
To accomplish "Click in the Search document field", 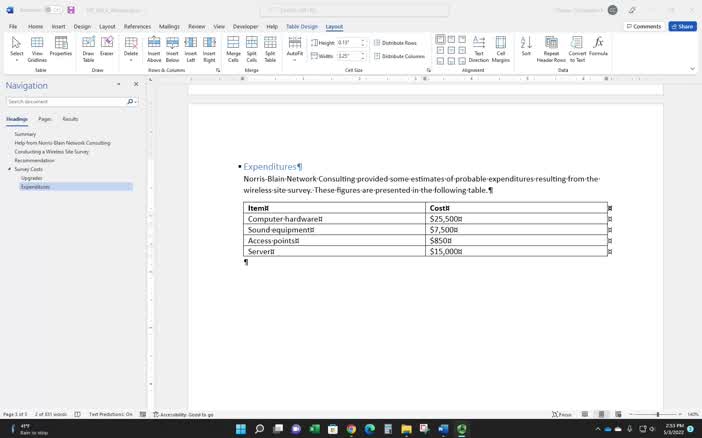I will pyautogui.click(x=65, y=102).
